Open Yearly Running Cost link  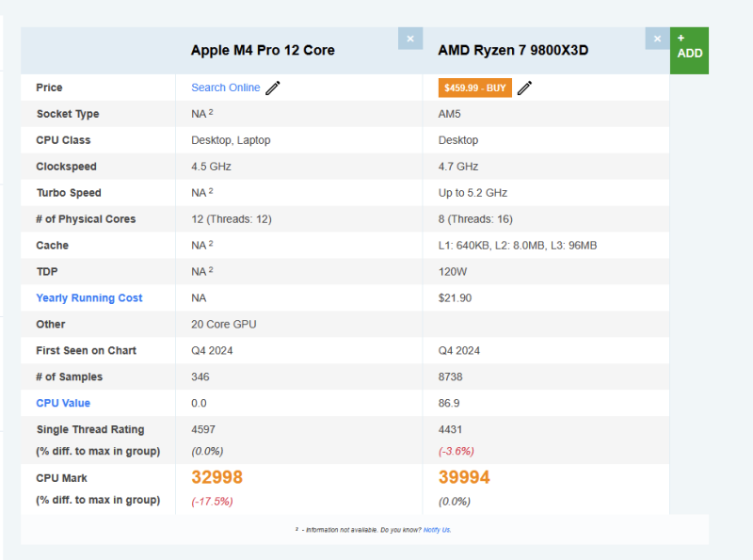pos(89,297)
